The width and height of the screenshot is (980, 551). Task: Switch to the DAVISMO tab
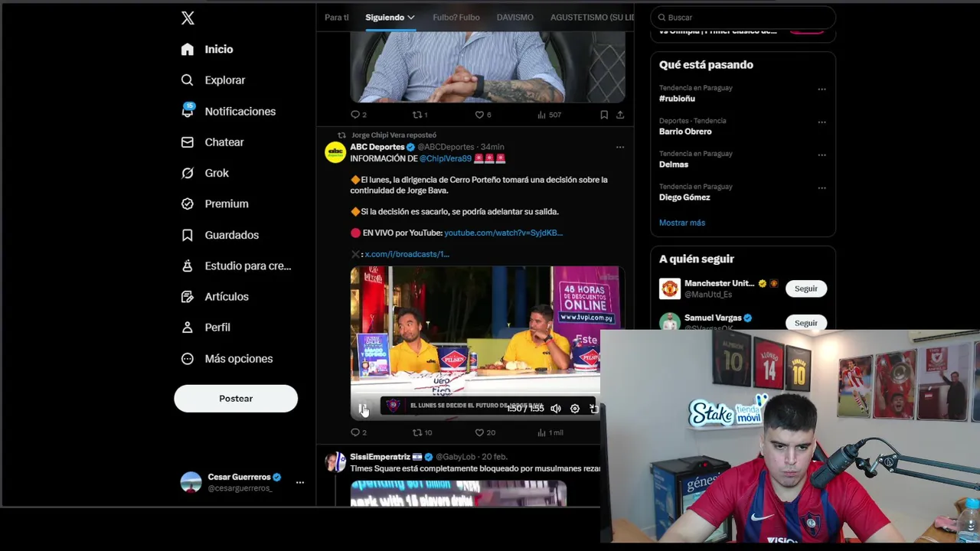tap(514, 18)
